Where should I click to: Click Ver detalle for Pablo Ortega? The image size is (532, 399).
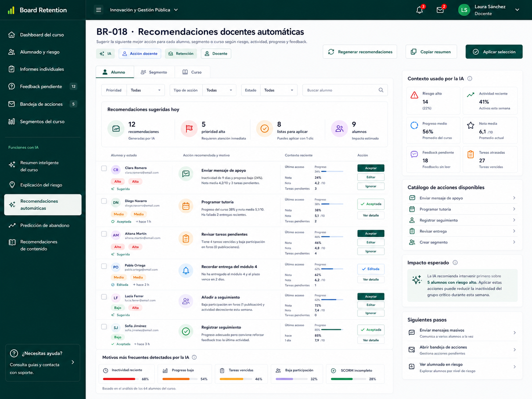(x=371, y=280)
